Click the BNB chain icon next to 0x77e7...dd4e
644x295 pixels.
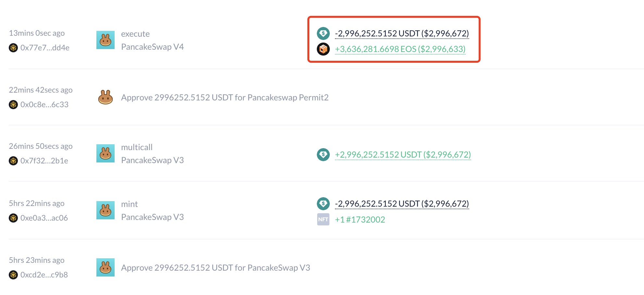13,48
